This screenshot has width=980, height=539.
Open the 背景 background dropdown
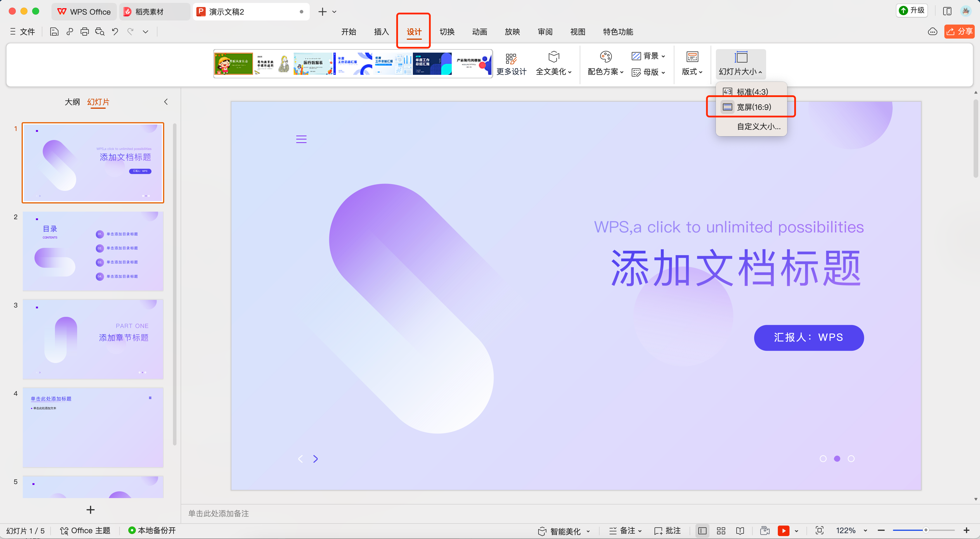(648, 56)
